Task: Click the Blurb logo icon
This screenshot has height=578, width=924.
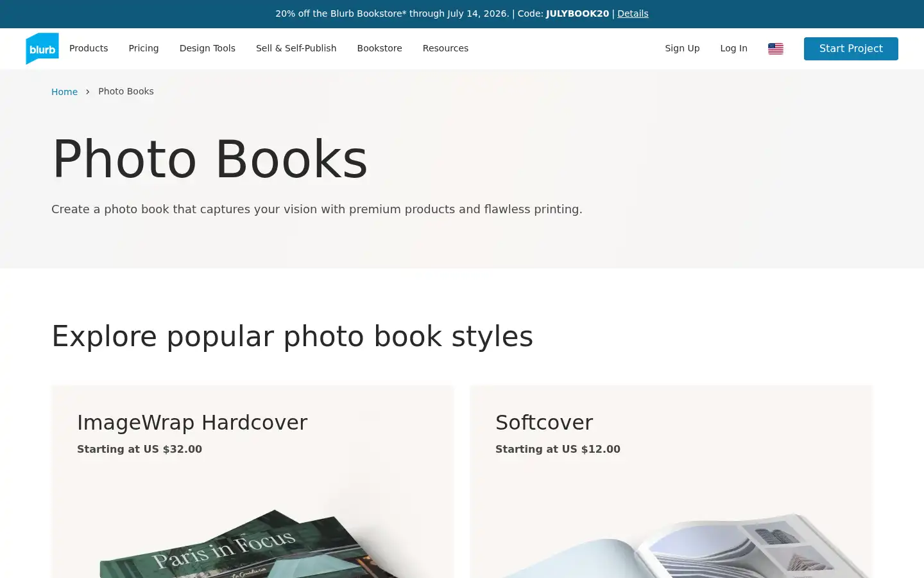Action: click(x=42, y=49)
